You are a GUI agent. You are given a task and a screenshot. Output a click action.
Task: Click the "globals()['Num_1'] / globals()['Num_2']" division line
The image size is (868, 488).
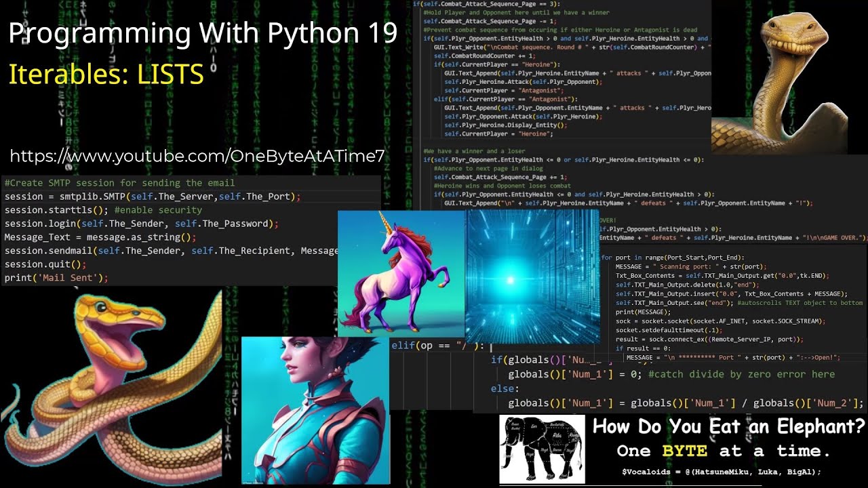686,403
